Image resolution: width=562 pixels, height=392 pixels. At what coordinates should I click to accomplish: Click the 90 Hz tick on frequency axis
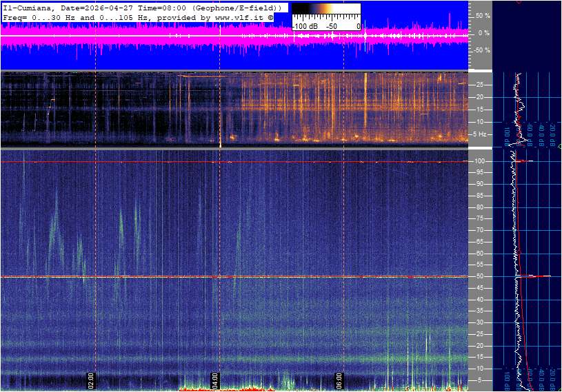pos(479,184)
